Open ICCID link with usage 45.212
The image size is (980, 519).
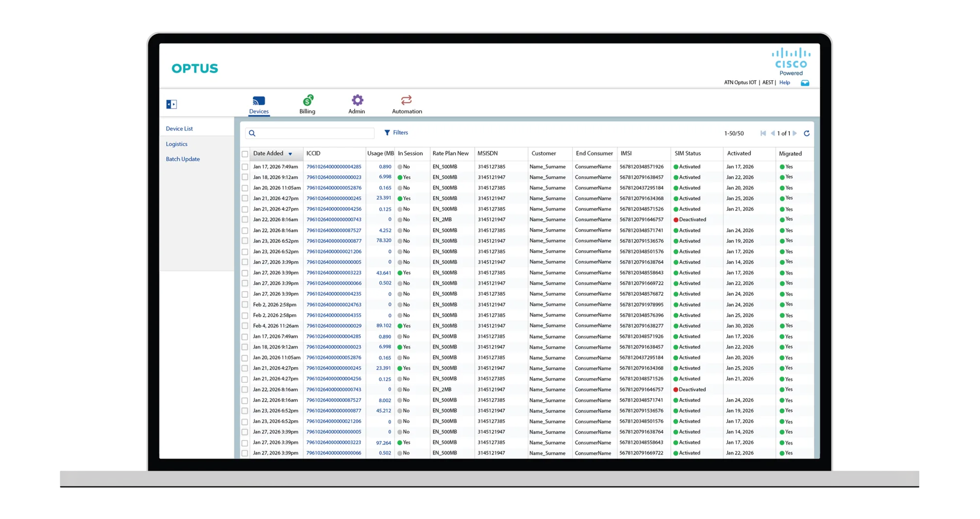click(334, 411)
